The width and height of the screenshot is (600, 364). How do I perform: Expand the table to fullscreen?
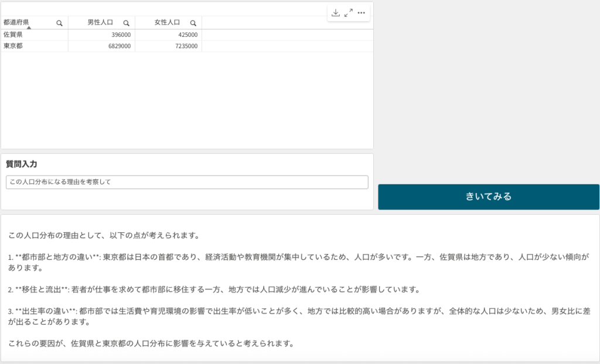tap(348, 13)
